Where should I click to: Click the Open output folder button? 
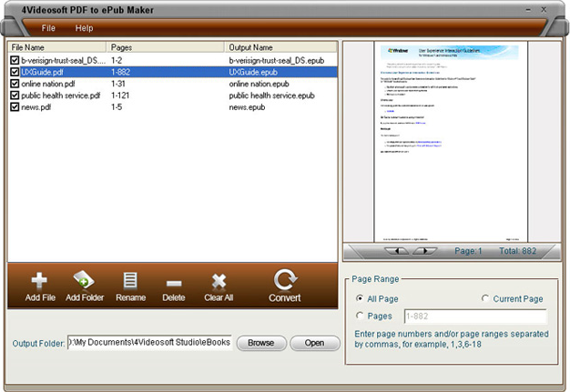[314, 343]
